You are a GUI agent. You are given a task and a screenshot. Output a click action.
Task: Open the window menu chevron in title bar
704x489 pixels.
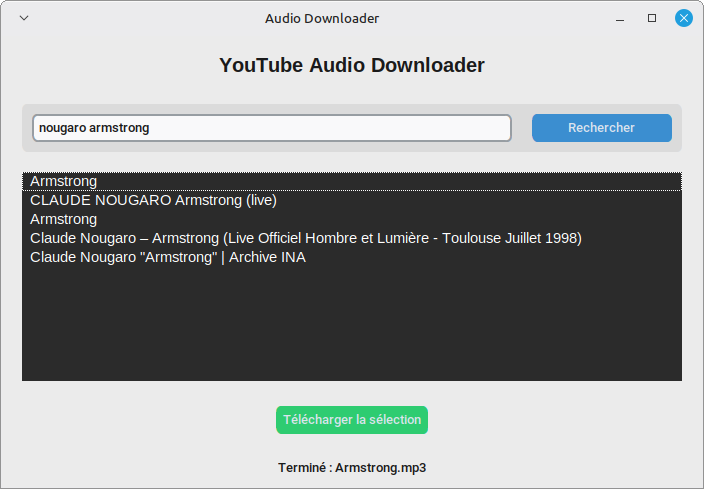(x=24, y=18)
